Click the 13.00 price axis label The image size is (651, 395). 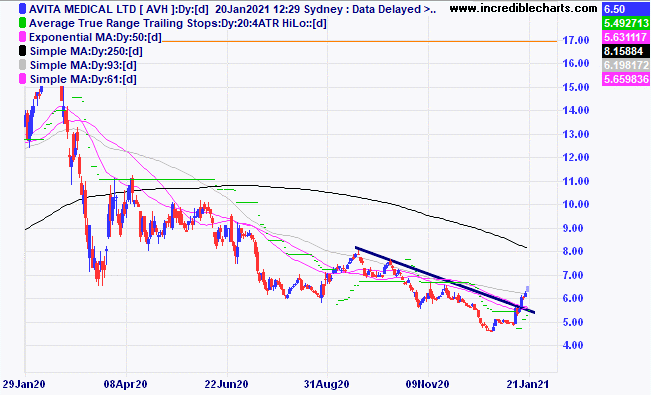(x=576, y=134)
